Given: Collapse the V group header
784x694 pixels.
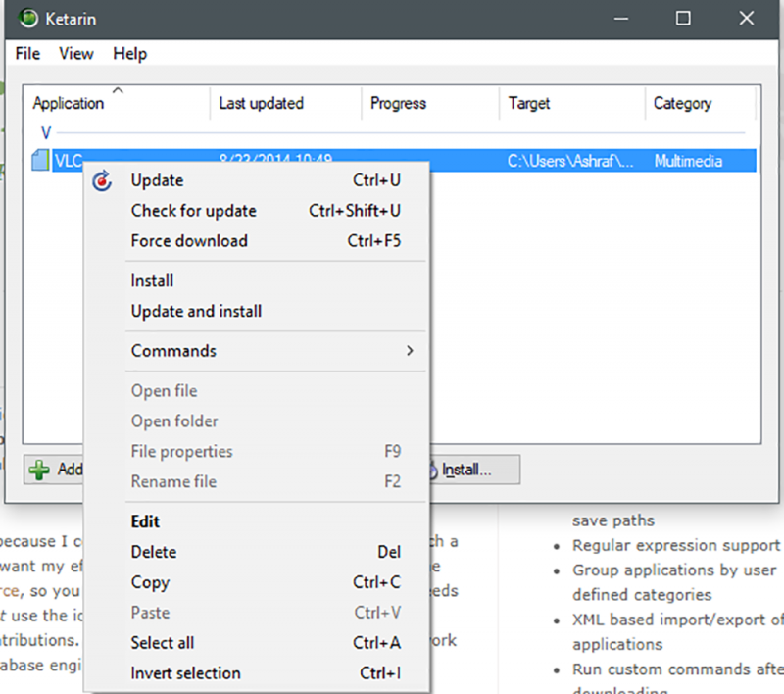Looking at the screenshot, I should point(45,132).
